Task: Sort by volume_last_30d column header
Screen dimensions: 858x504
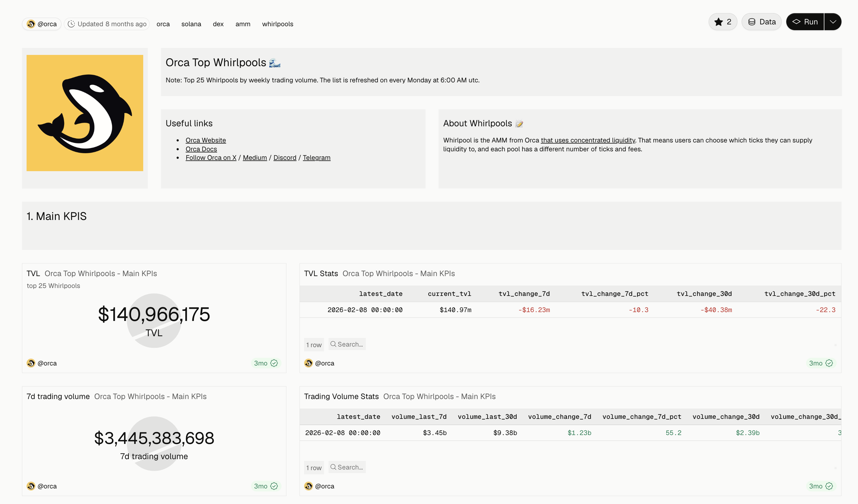Action: tap(487, 417)
